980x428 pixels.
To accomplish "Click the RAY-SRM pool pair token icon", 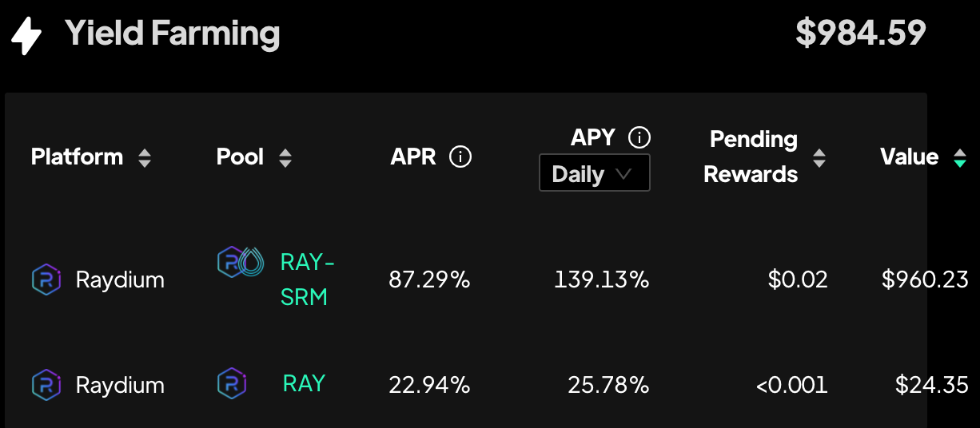I will tap(241, 262).
